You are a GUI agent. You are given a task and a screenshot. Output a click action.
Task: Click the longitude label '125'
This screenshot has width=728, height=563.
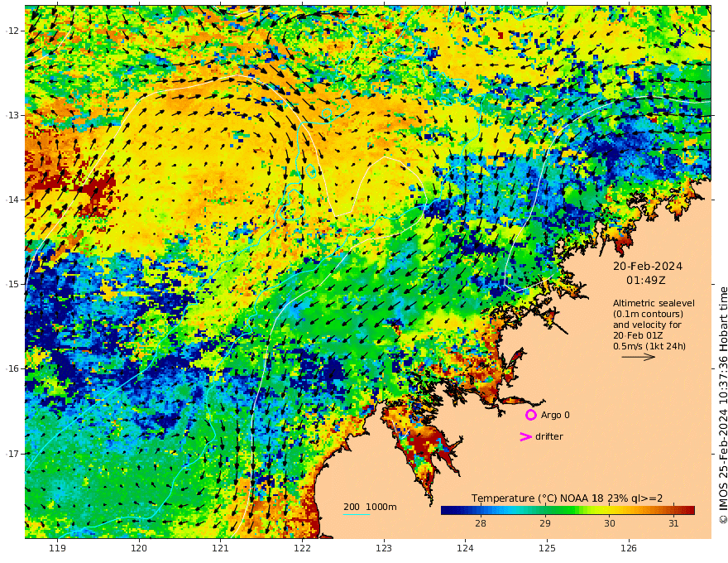pos(547,549)
